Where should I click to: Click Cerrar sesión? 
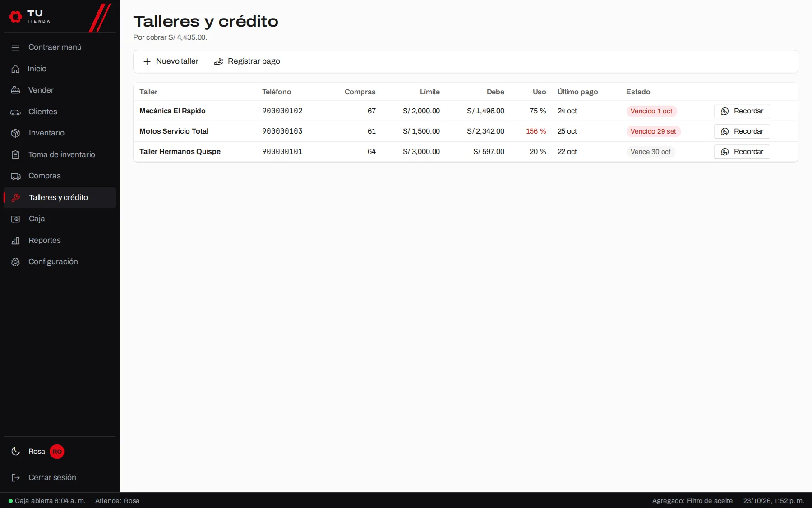click(60, 477)
